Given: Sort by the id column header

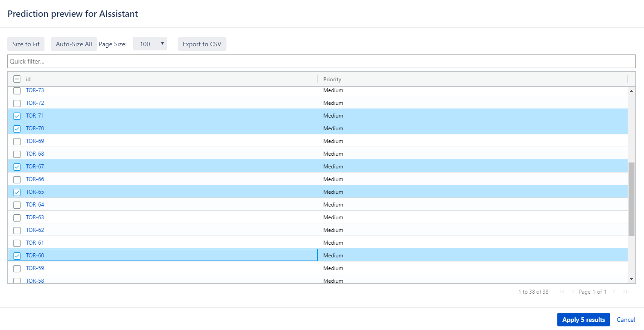Looking at the screenshot, I should pos(28,79).
